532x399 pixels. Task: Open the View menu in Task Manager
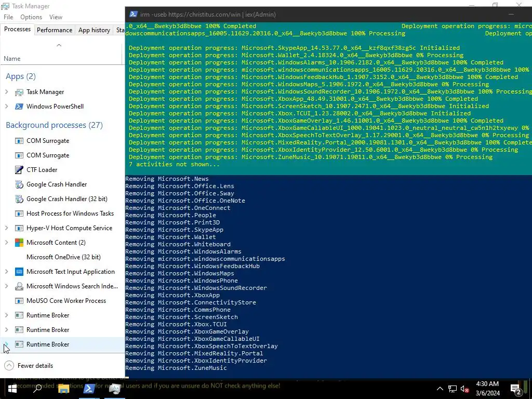click(x=56, y=17)
